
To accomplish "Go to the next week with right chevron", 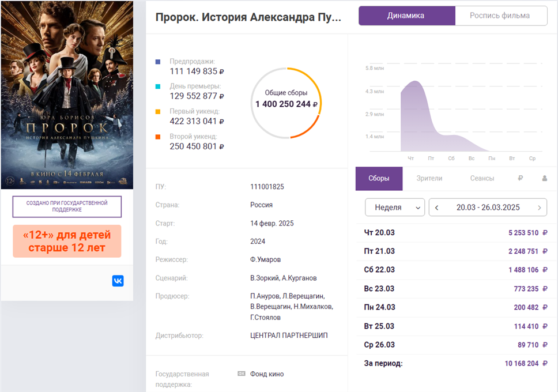I will tap(540, 208).
